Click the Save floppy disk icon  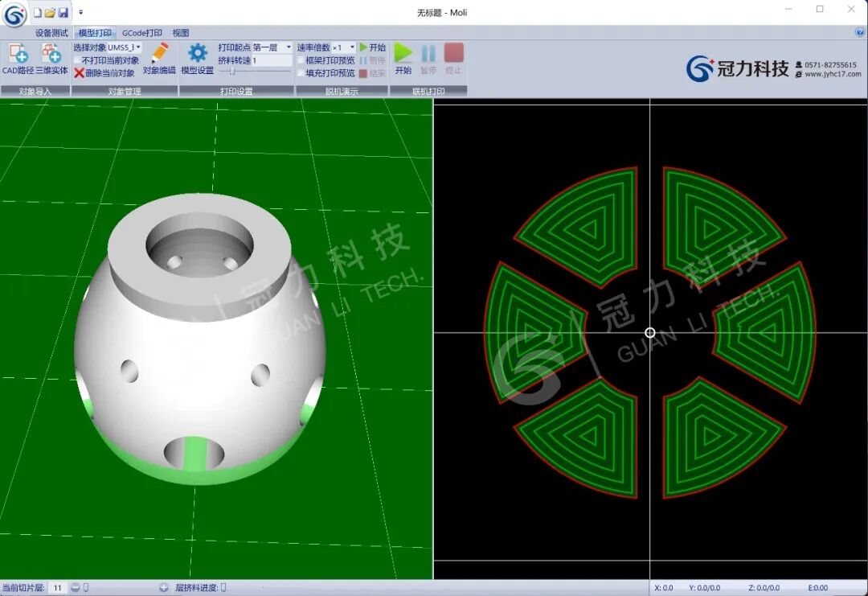pos(63,12)
